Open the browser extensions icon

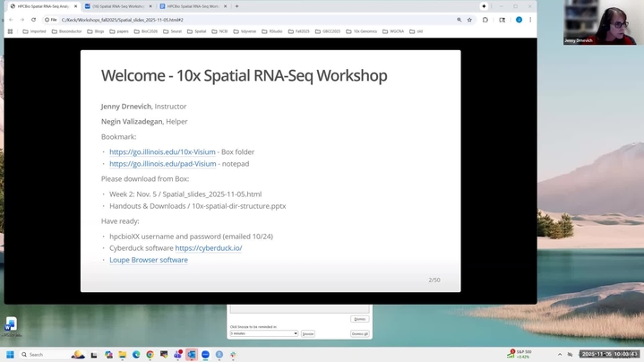coord(485,20)
